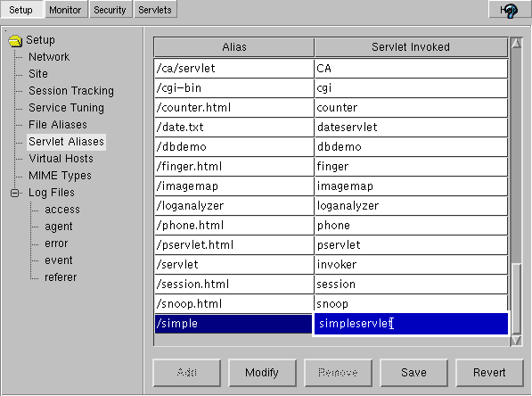Image resolution: width=532 pixels, height=396 pixels.
Task: Select the referer log entry
Action: pos(61,277)
